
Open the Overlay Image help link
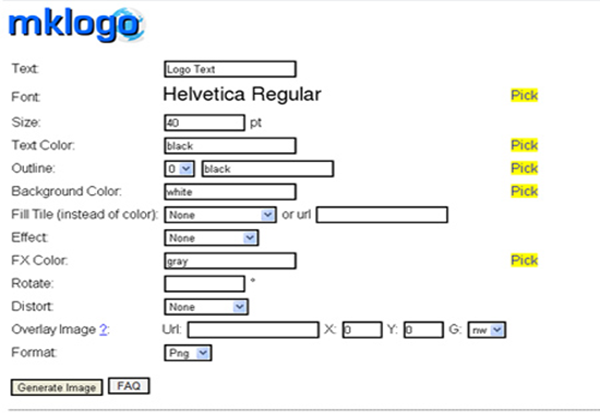coord(103,329)
